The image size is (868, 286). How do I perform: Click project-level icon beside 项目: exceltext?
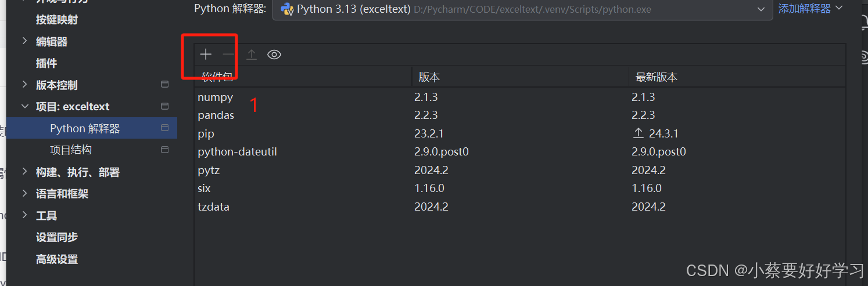tap(165, 106)
